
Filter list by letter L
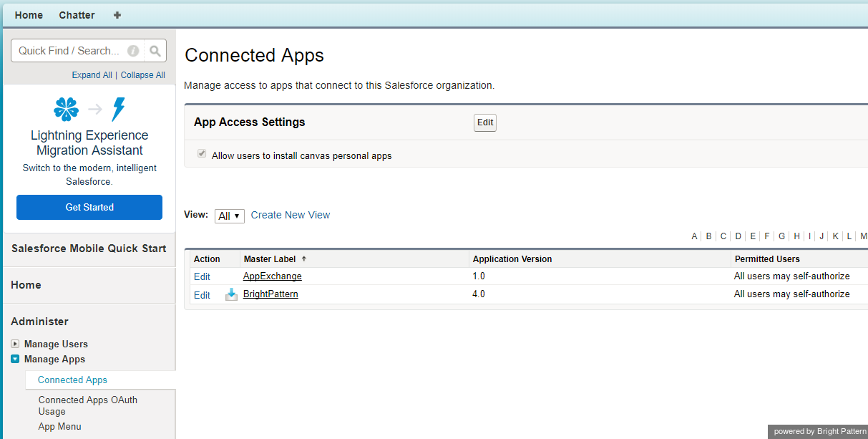849,236
